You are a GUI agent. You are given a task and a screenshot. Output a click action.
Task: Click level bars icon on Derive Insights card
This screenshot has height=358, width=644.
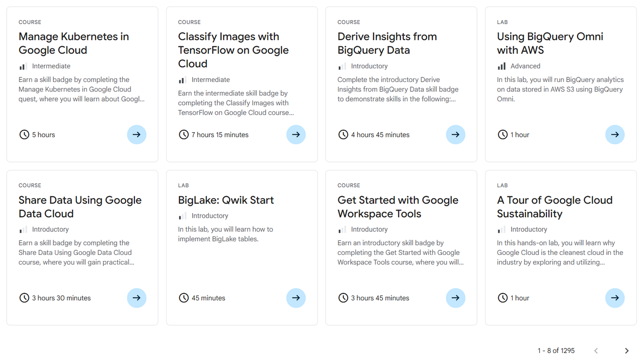pos(342,66)
